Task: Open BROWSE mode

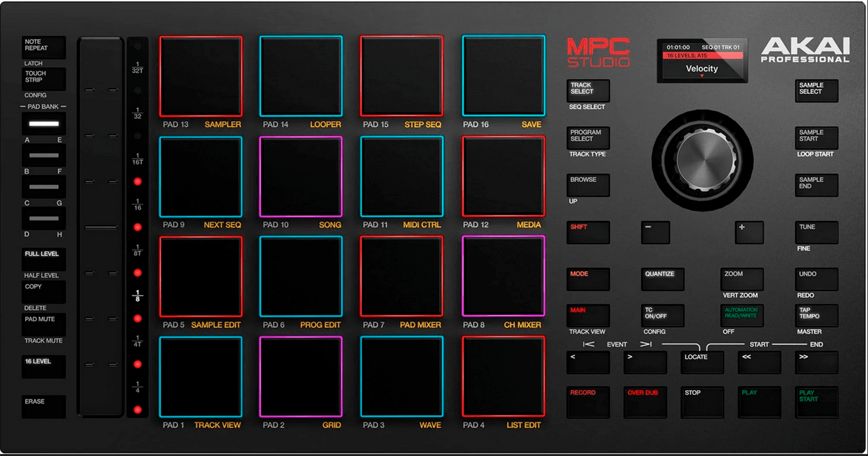Action: pyautogui.click(x=587, y=185)
